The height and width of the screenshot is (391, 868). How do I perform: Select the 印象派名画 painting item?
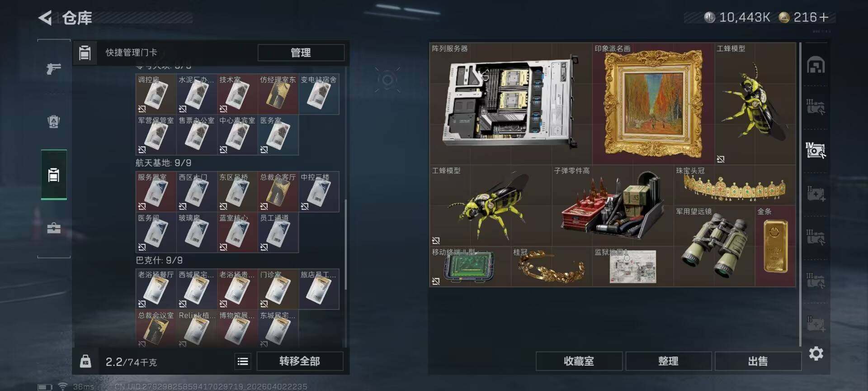coord(653,104)
